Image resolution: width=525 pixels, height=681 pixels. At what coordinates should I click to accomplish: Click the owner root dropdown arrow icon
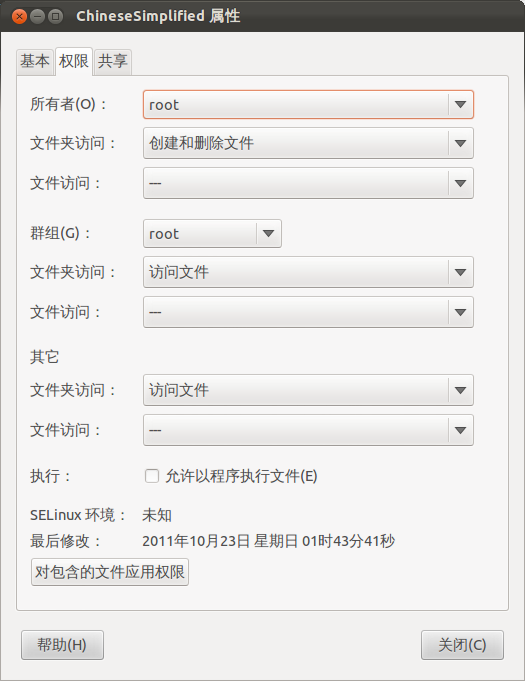click(460, 104)
